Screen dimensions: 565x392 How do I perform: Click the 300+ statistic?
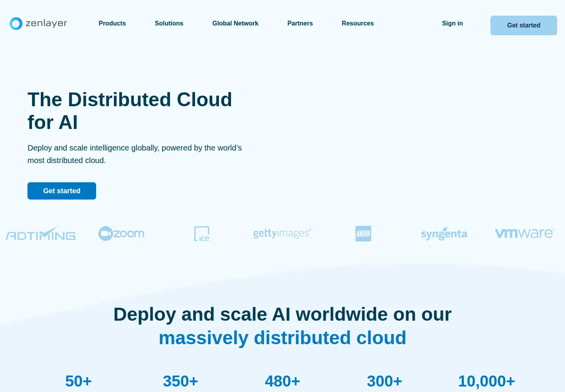tap(385, 381)
